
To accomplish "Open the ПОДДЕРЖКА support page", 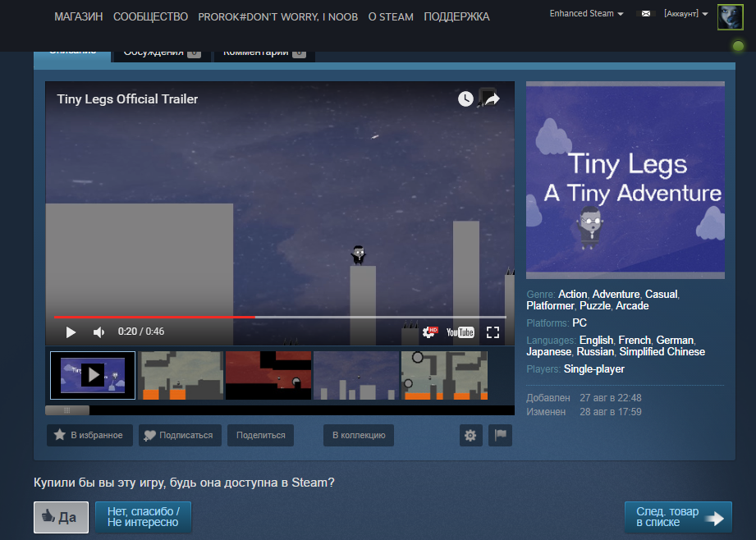I will tap(456, 17).
